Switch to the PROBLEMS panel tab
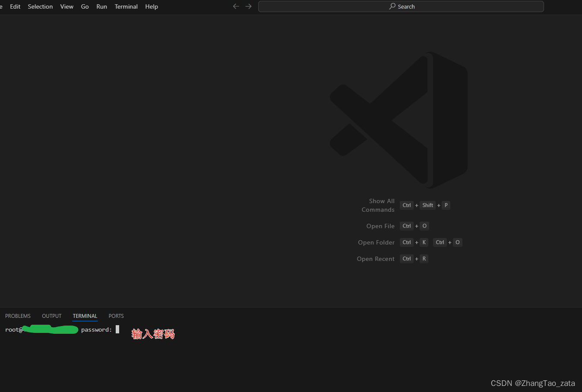The image size is (582, 392). [18, 316]
